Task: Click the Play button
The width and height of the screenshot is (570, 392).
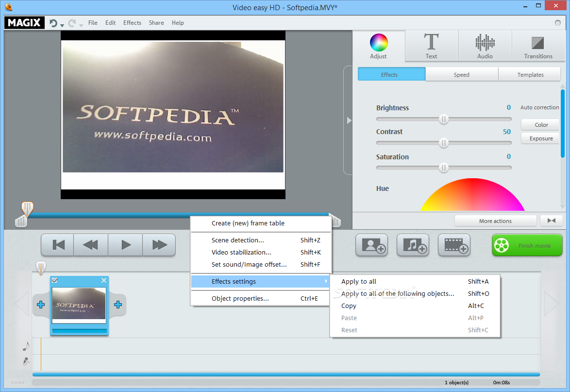Action: (125, 245)
